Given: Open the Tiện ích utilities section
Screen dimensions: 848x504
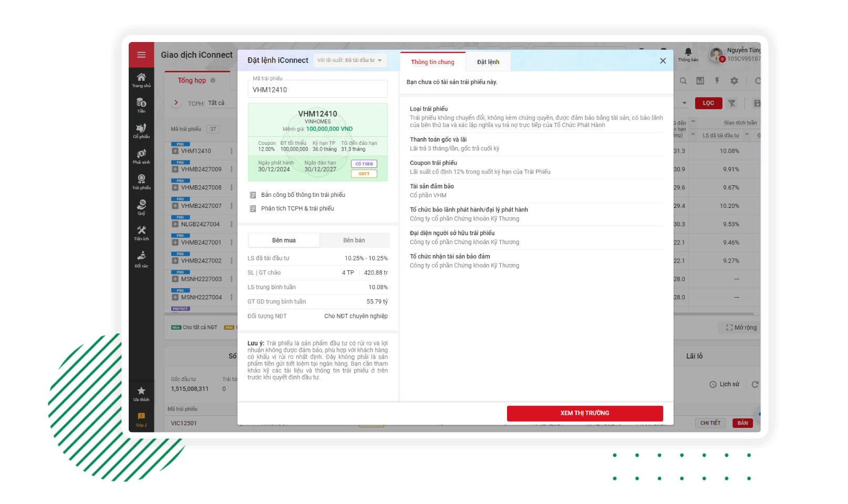Looking at the screenshot, I should (x=141, y=233).
